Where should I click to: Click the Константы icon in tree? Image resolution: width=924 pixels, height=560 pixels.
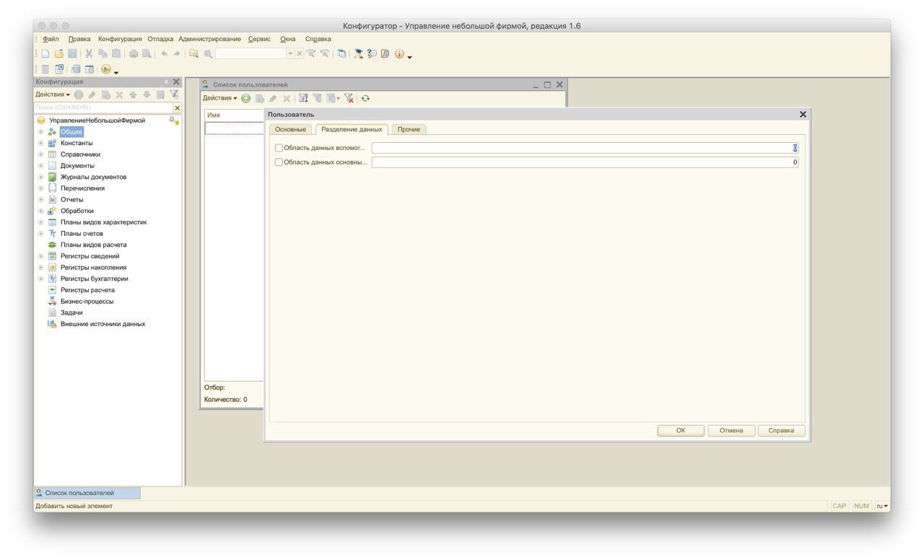(x=52, y=143)
